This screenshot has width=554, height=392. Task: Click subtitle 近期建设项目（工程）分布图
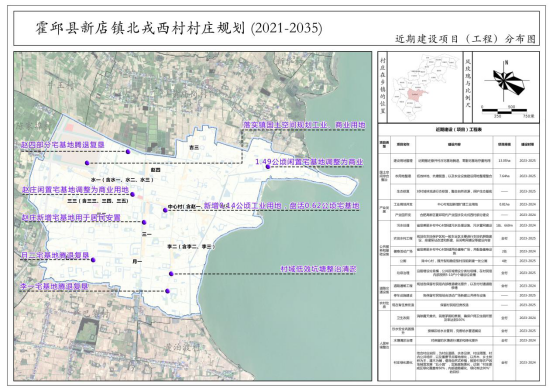(x=465, y=39)
